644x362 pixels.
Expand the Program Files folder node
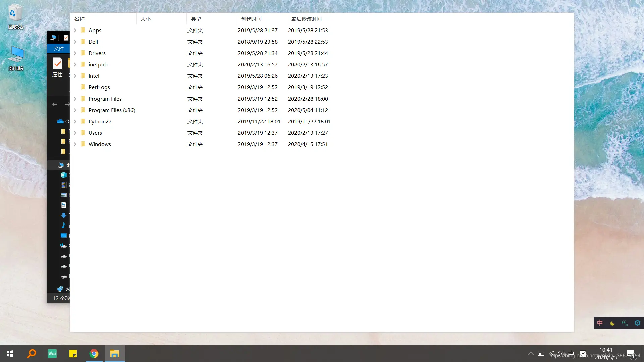tap(75, 99)
